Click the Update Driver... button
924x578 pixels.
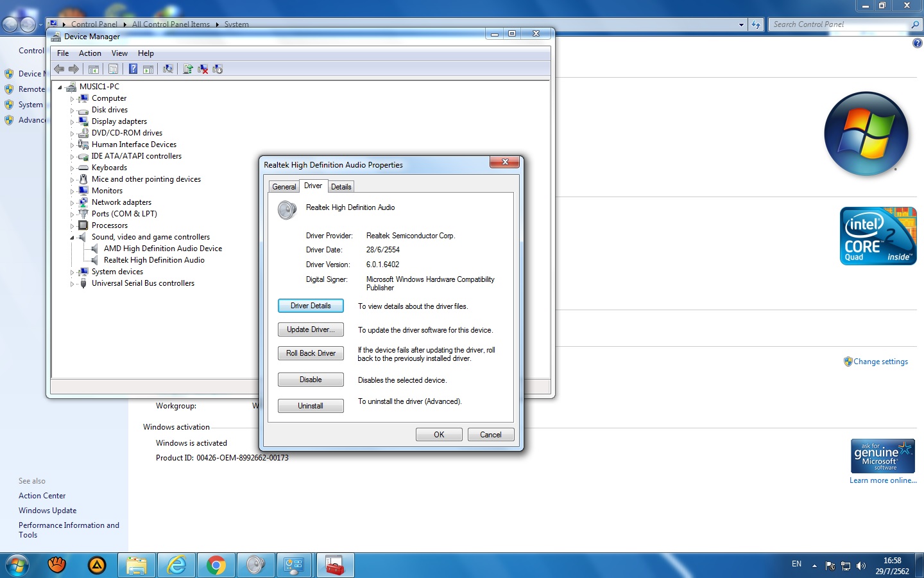point(311,329)
